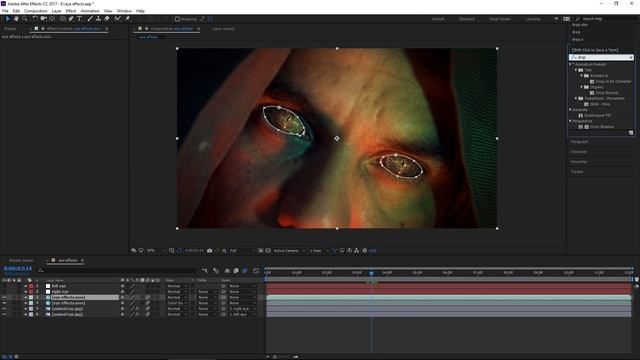Image resolution: width=640 pixels, height=360 pixels.
Task: Open the Animation menu
Action: [x=90, y=11]
